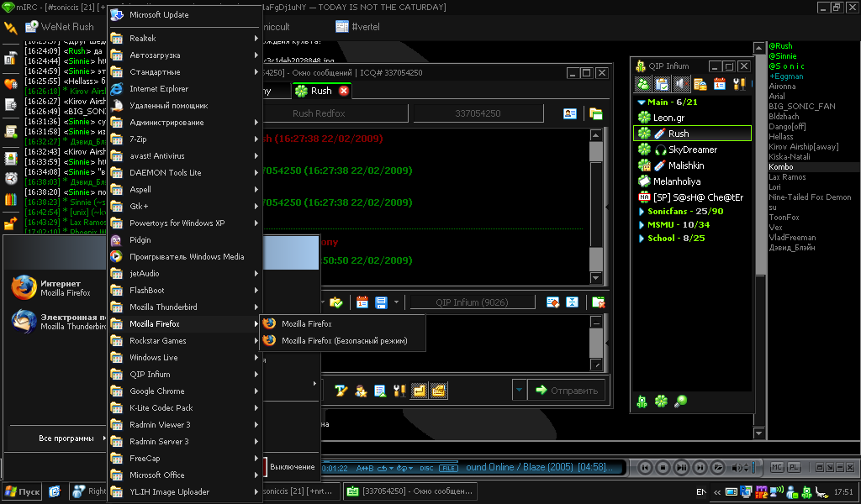Toggle the groups view clipboard icon
Image resolution: width=861 pixels, height=504 pixels.
pos(663,84)
